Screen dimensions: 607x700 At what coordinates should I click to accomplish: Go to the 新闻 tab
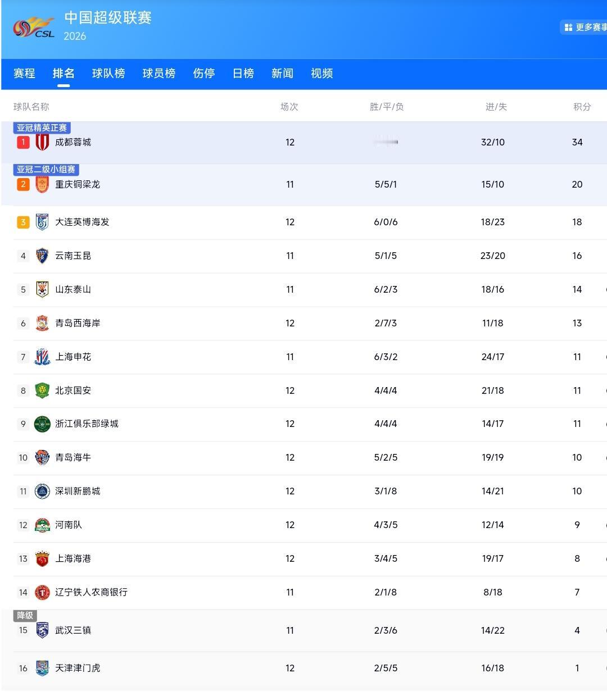pyautogui.click(x=282, y=73)
